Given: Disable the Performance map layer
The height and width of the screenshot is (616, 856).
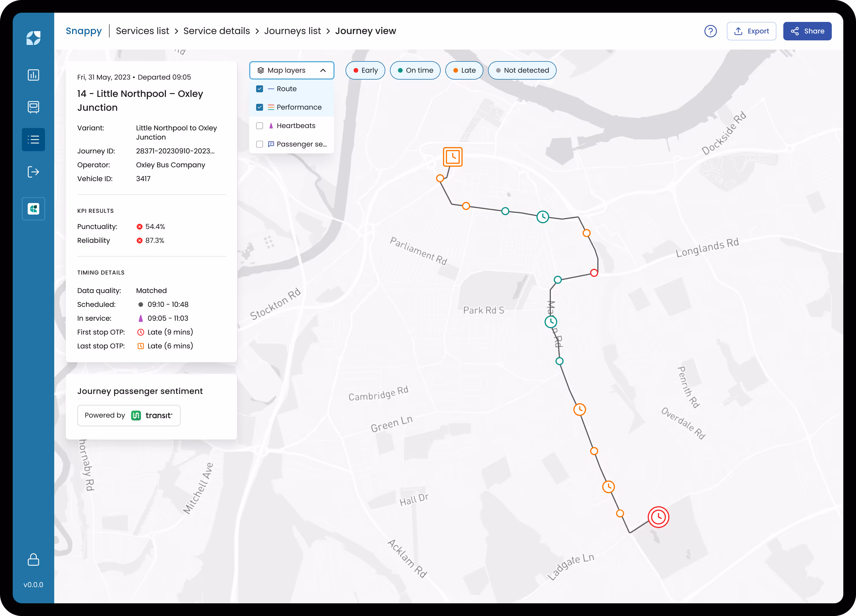Looking at the screenshot, I should pos(260,107).
